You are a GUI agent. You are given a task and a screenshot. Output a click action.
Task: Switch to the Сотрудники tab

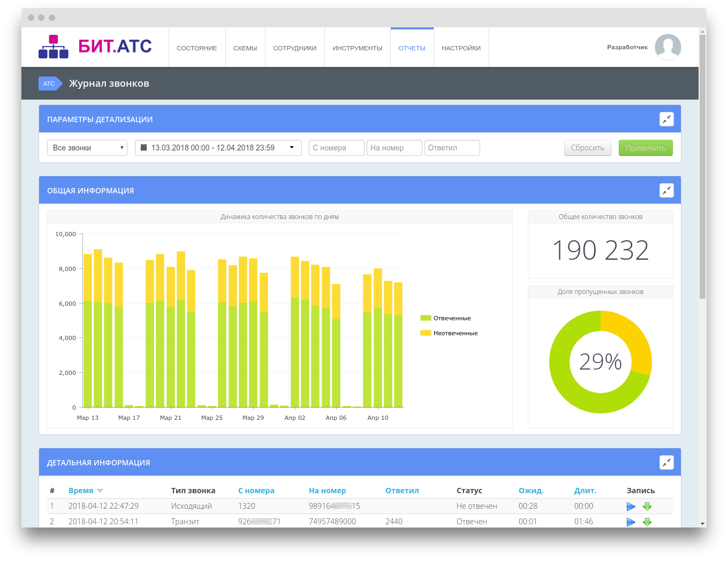(294, 48)
